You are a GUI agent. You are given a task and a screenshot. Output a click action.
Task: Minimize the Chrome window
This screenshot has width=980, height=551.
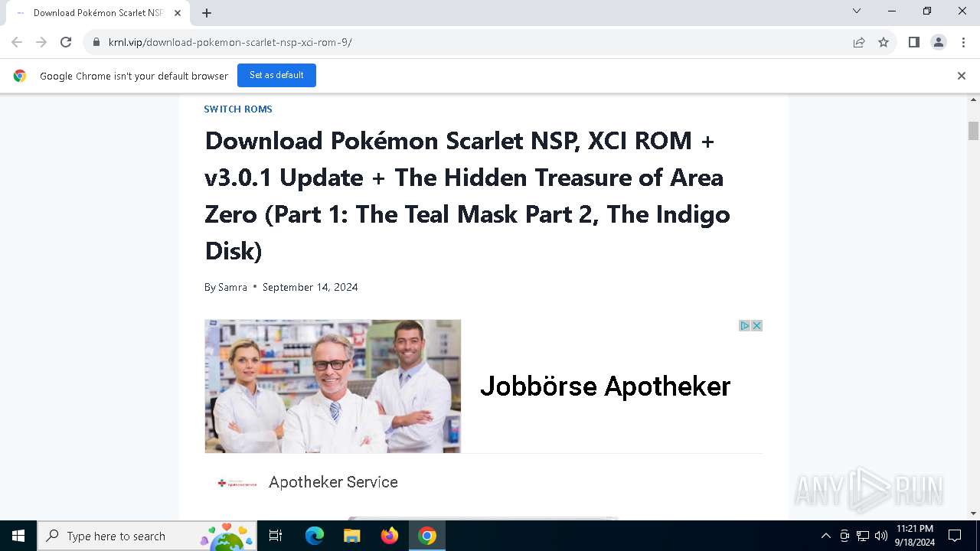tap(892, 11)
